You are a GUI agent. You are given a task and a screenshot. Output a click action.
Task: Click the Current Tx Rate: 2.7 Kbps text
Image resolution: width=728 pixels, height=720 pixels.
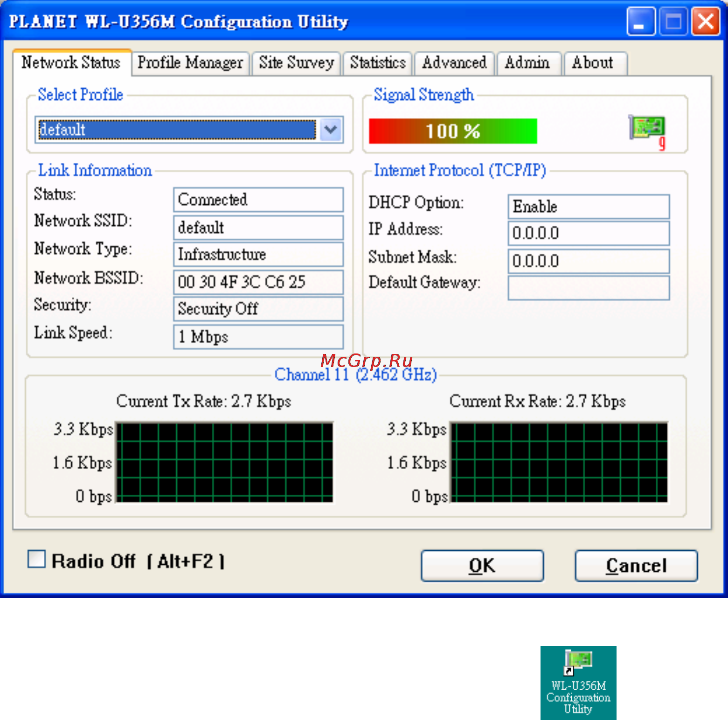tap(203, 401)
